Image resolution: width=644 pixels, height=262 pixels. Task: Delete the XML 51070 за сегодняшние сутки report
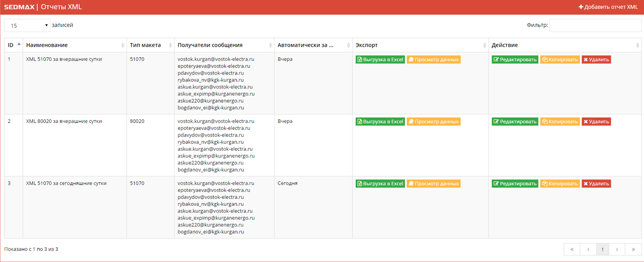click(x=596, y=184)
